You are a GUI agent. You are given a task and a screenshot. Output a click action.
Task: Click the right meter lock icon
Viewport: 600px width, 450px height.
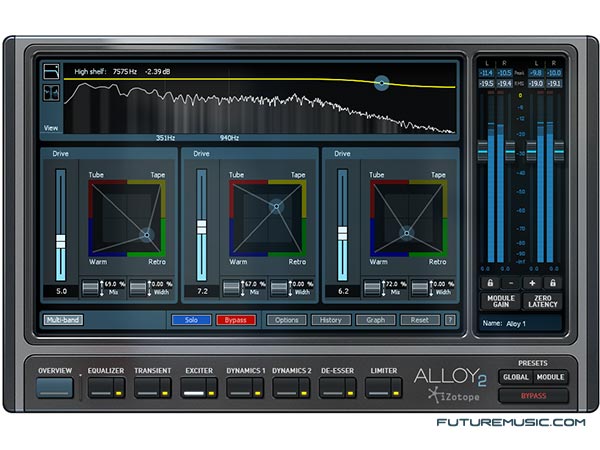tap(553, 283)
